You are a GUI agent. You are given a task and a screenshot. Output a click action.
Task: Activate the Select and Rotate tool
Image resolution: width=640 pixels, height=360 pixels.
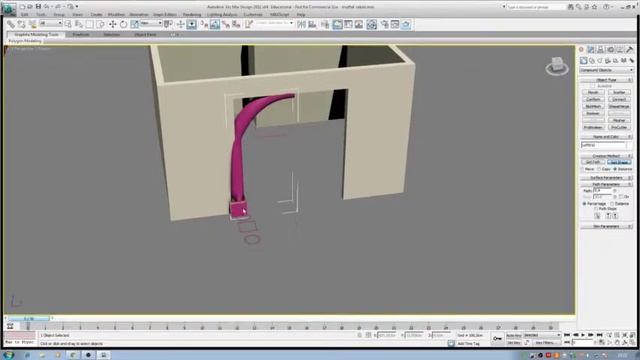coord(123,24)
